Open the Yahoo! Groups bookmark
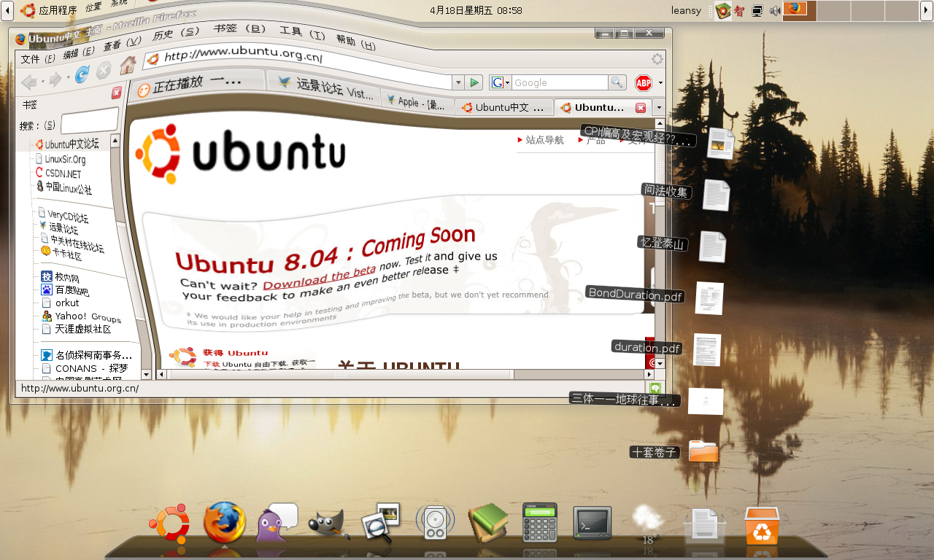The width and height of the screenshot is (934, 560). pos(82,317)
